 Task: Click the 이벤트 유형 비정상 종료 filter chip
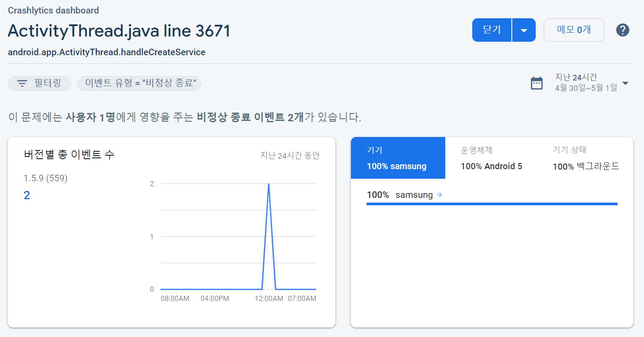pyautogui.click(x=139, y=83)
